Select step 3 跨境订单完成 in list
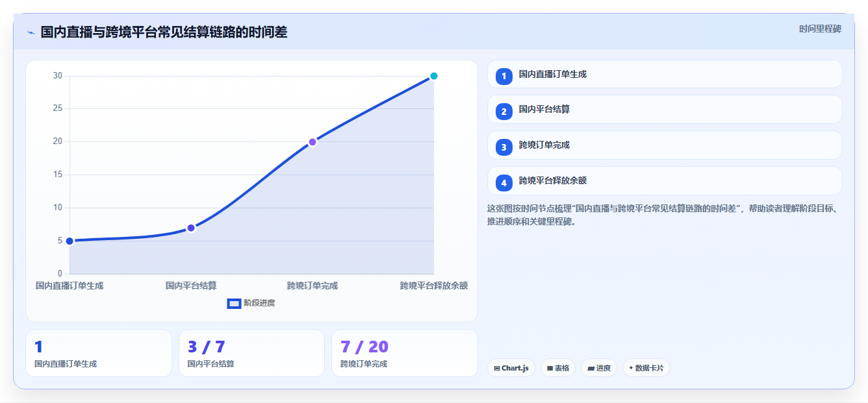Viewport: 868px width, 403px height. (x=665, y=145)
